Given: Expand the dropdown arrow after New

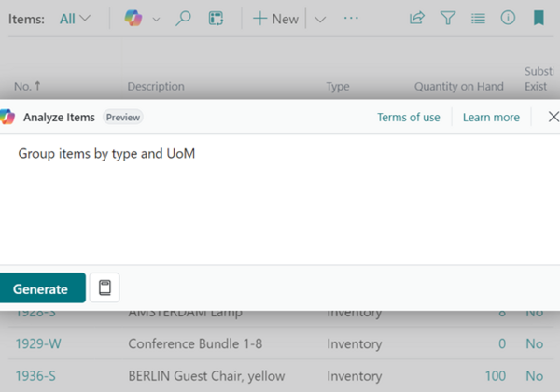Looking at the screenshot, I should 320,18.
